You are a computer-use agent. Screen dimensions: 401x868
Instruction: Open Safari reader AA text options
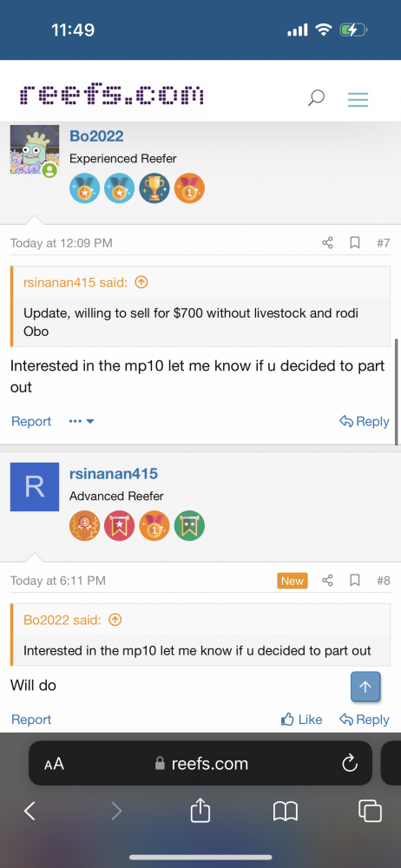[x=55, y=765]
